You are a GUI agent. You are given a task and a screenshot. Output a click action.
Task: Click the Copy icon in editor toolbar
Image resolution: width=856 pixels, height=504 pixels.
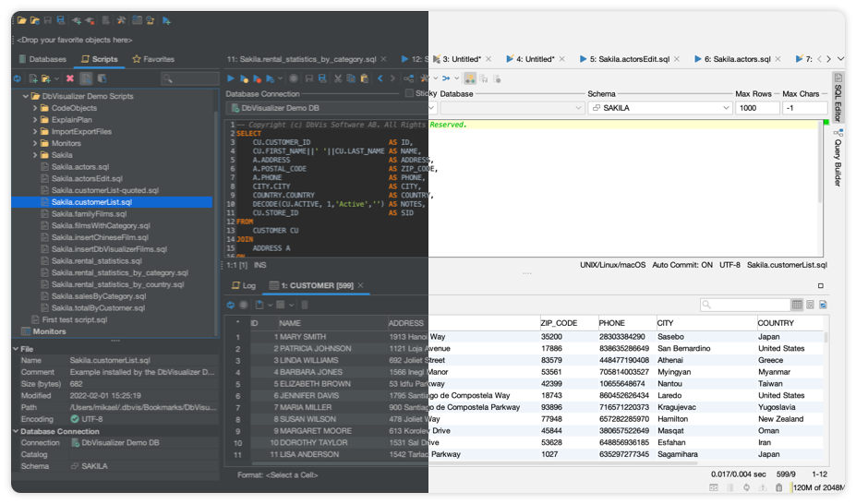tap(351, 78)
